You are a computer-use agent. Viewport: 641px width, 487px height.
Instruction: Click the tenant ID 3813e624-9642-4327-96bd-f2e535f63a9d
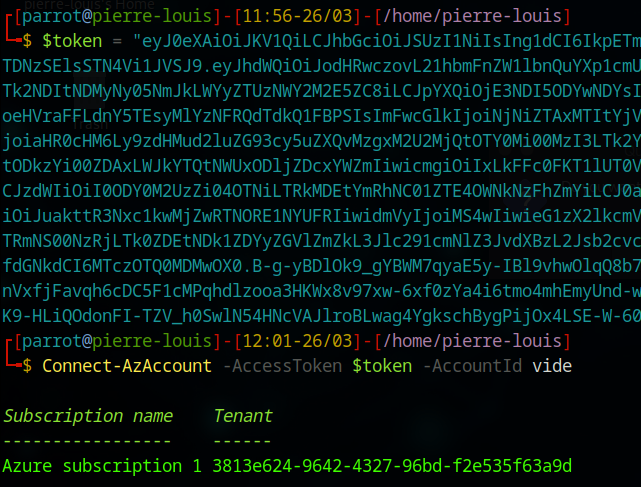click(392, 466)
